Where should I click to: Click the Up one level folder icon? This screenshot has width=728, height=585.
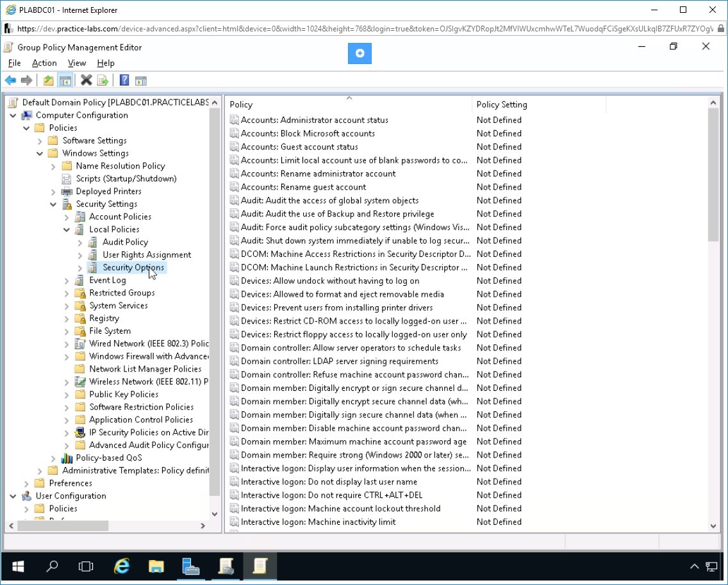48,80
